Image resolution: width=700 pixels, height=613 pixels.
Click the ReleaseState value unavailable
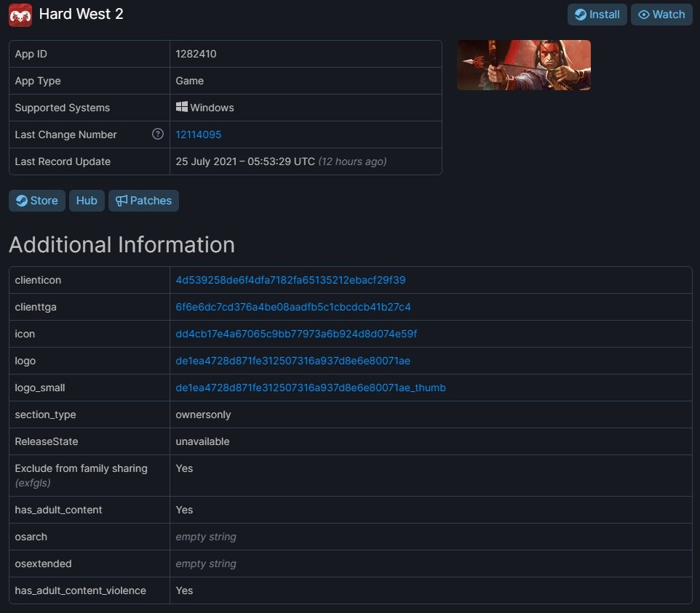(202, 441)
